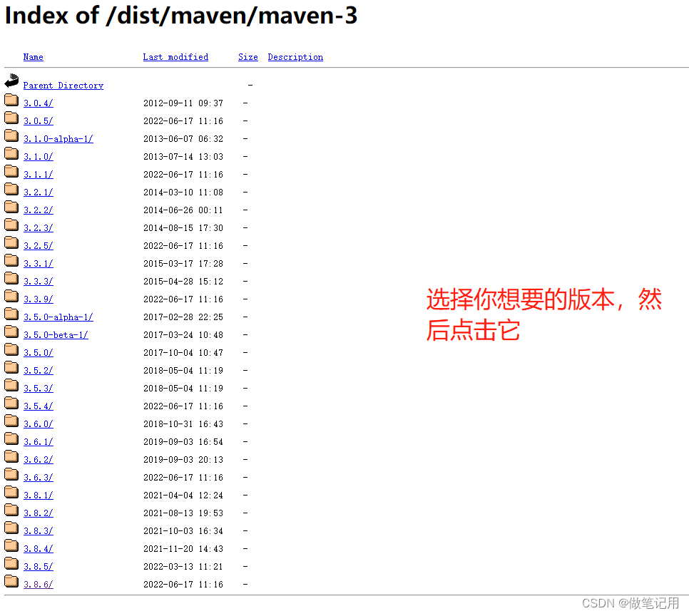Screen dimensions: 689x616
Task: Click folder icon beside 3.0.4/
Action: (11, 101)
